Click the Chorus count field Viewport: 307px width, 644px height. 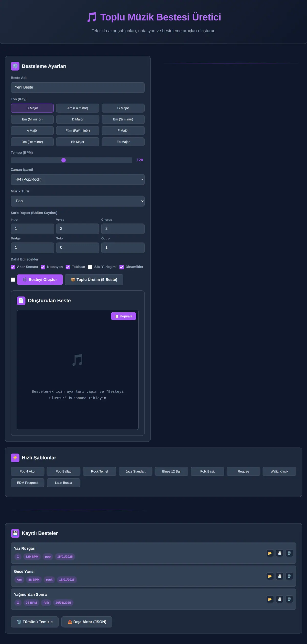(123, 229)
